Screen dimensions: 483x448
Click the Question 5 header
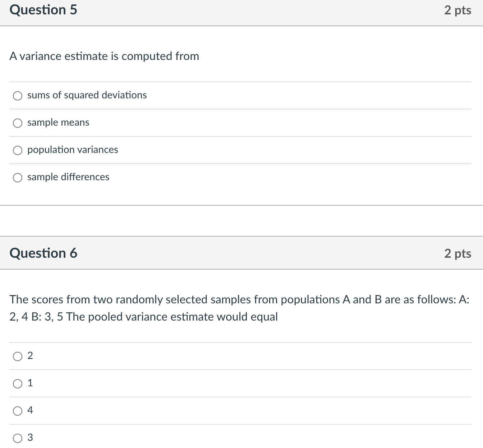click(x=43, y=10)
